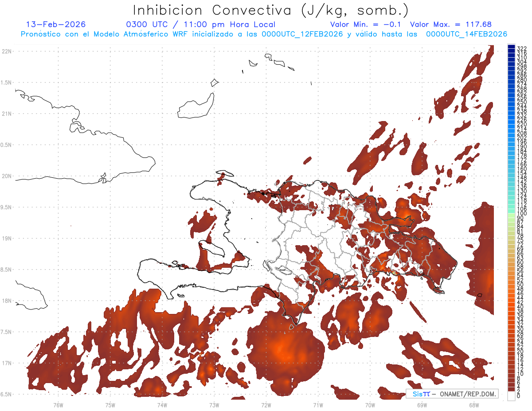
Task: Click the '322' colorbar value label
Action: point(522,48)
